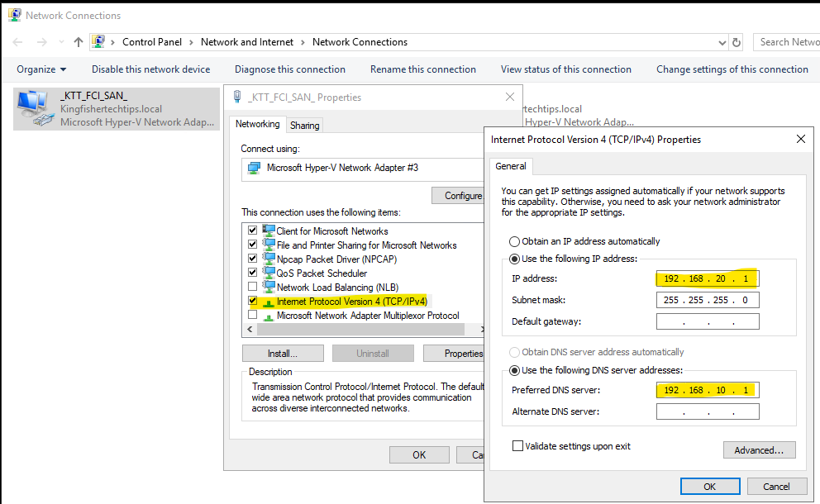This screenshot has width=820, height=504.
Task: Cancel the IPv4 Properties dialog
Action: click(x=776, y=486)
